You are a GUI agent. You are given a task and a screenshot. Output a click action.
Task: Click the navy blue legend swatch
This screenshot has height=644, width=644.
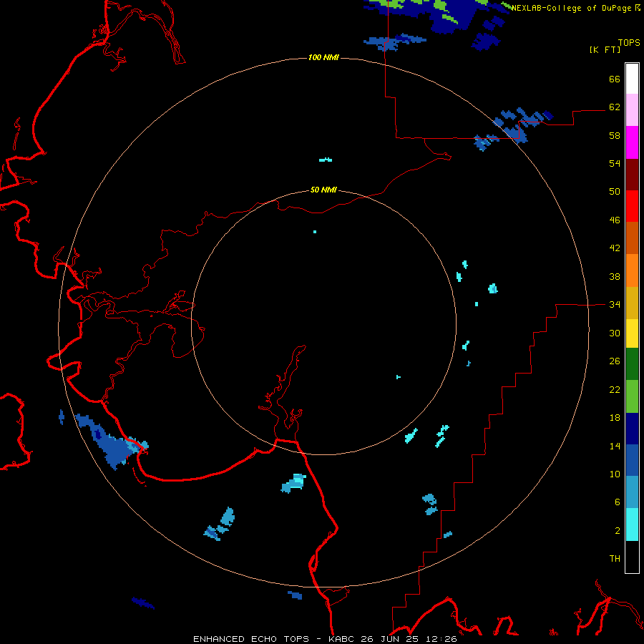pyautogui.click(x=632, y=429)
